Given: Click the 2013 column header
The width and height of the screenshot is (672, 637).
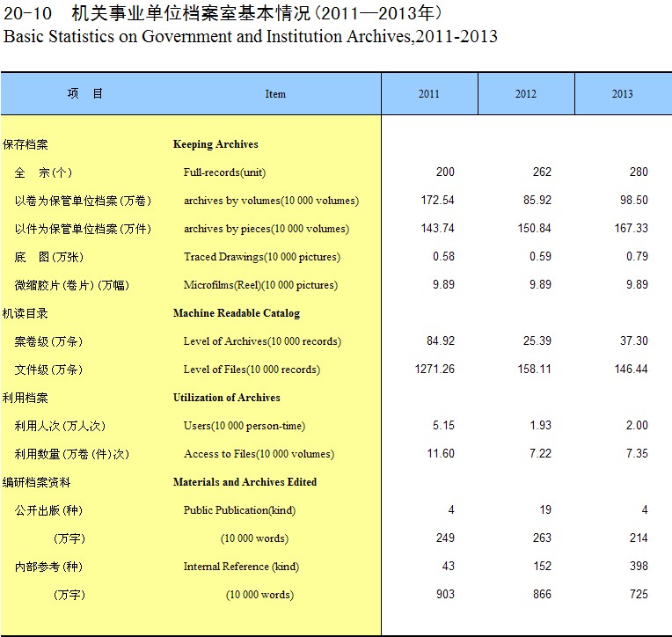Looking at the screenshot, I should click(622, 94).
